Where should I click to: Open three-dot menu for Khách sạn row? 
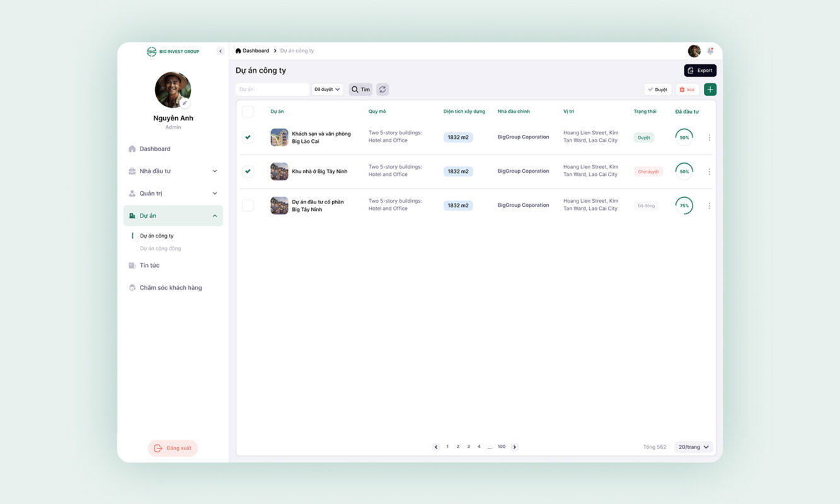pyautogui.click(x=710, y=137)
